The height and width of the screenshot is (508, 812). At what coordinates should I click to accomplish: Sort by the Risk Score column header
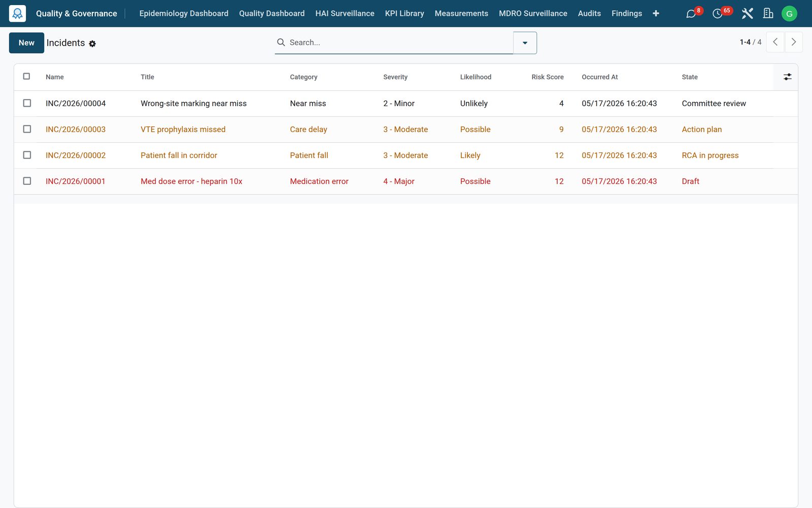pyautogui.click(x=548, y=77)
